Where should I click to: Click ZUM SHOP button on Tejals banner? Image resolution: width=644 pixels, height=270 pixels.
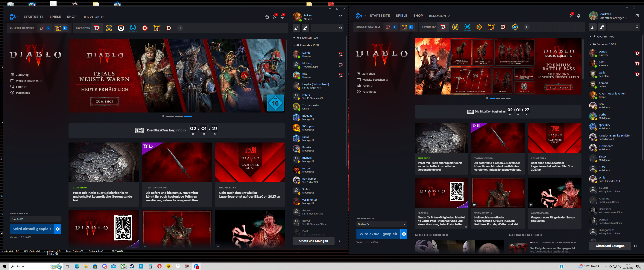(104, 101)
